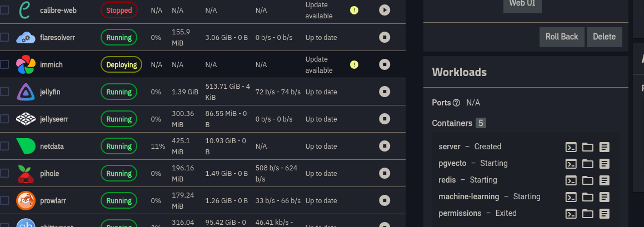Screen dimensions: 644x227
Task: Click the Delete button
Action: [604, 37]
